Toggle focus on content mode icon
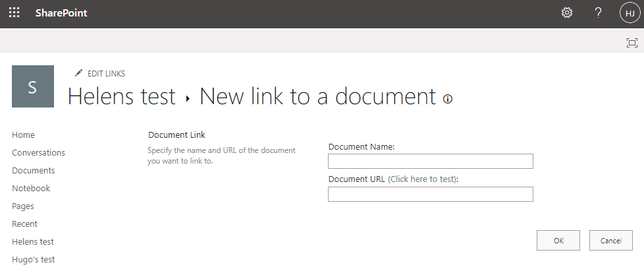This screenshot has width=644, height=273. pos(632,43)
